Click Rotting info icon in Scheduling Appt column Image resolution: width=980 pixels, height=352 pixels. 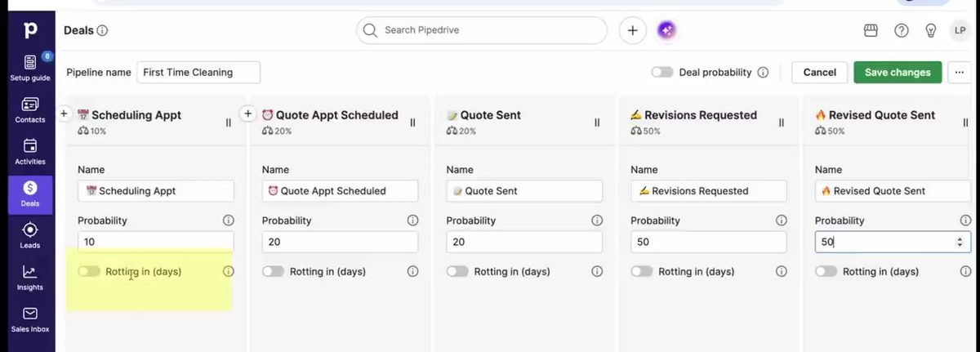click(x=229, y=271)
